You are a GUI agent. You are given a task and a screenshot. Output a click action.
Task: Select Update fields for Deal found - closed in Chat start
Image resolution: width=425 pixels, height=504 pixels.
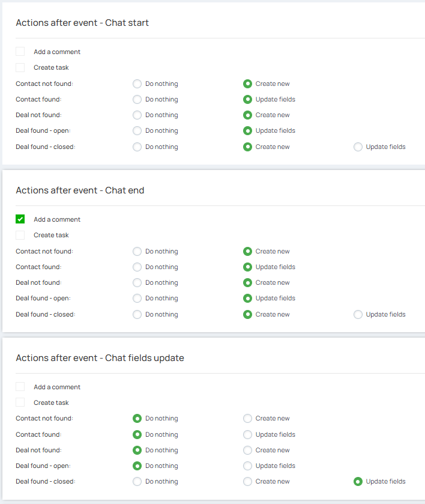click(x=358, y=147)
